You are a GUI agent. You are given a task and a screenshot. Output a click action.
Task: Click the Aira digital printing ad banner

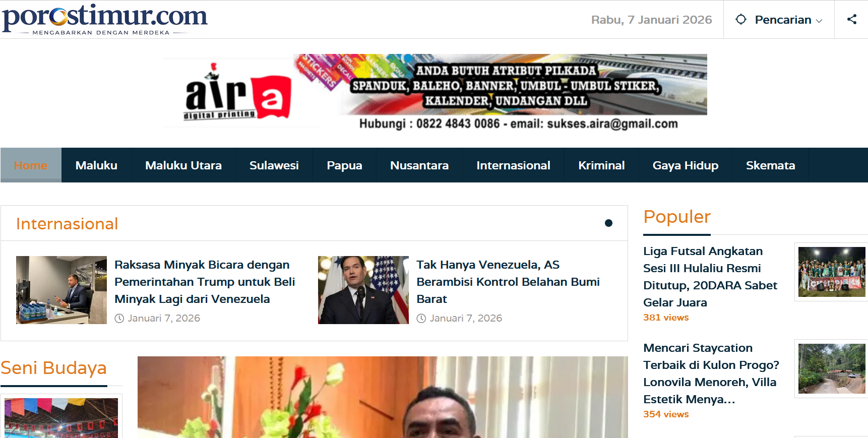435,92
